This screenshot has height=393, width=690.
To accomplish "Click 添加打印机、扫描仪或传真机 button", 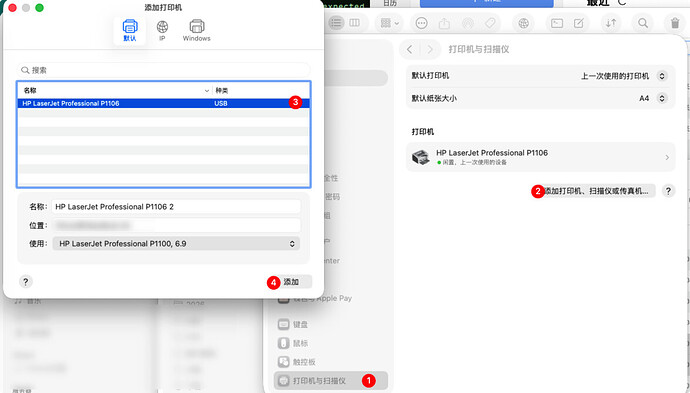I will [596, 191].
